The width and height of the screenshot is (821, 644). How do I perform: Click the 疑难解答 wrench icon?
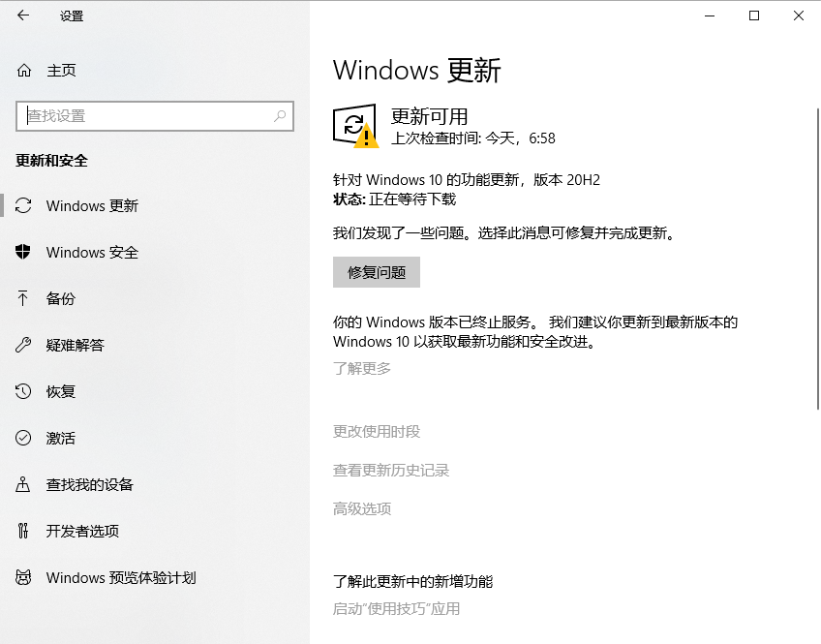(23, 345)
